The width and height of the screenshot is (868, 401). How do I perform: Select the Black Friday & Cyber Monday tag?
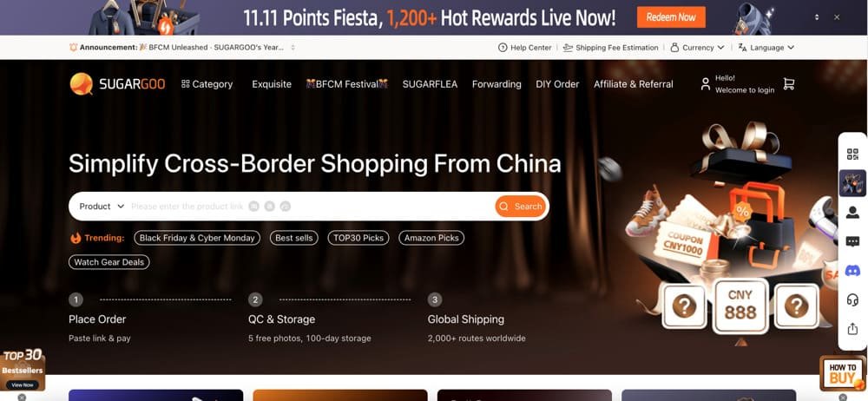(197, 238)
